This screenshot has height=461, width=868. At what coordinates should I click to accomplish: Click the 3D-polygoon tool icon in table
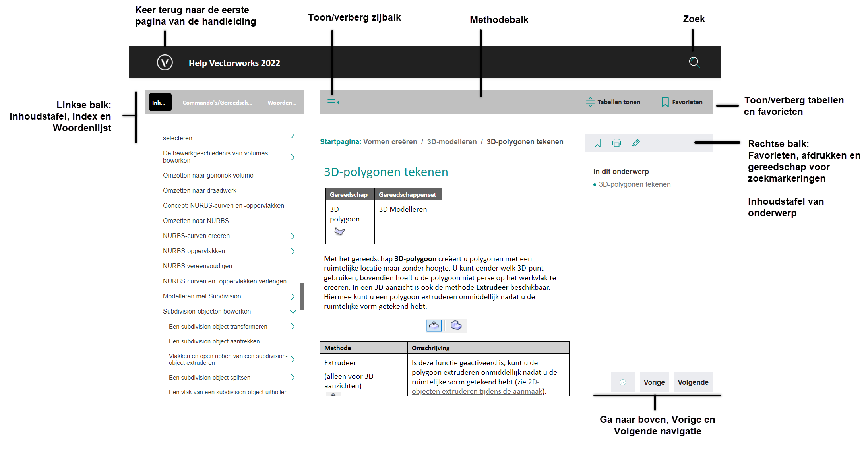pyautogui.click(x=339, y=234)
